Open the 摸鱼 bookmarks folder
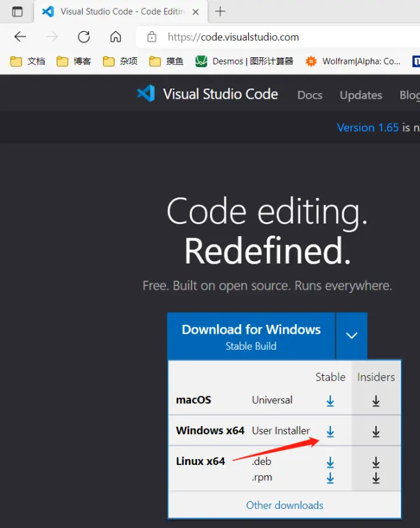The image size is (420, 528). [x=166, y=61]
